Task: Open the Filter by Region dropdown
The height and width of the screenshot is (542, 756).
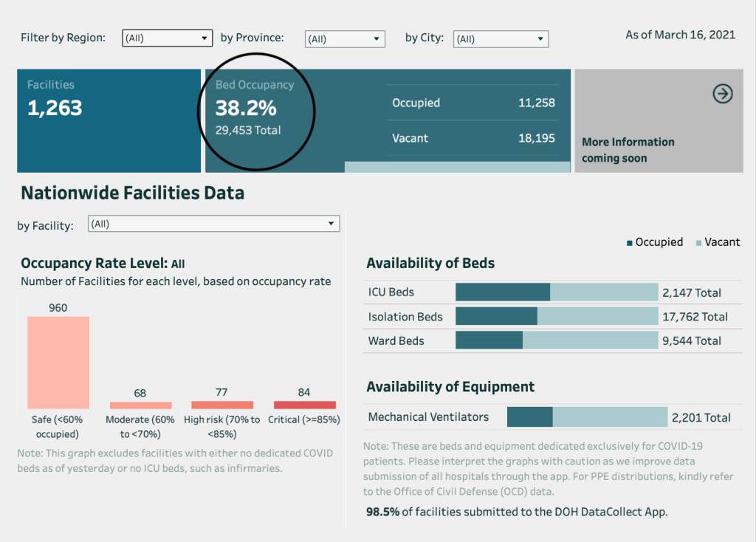Action: (167, 38)
